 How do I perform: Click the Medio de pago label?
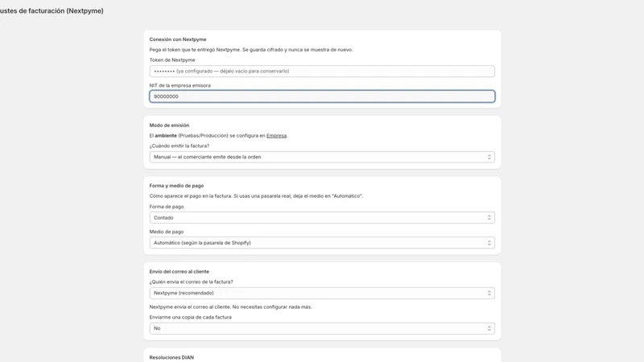point(167,232)
